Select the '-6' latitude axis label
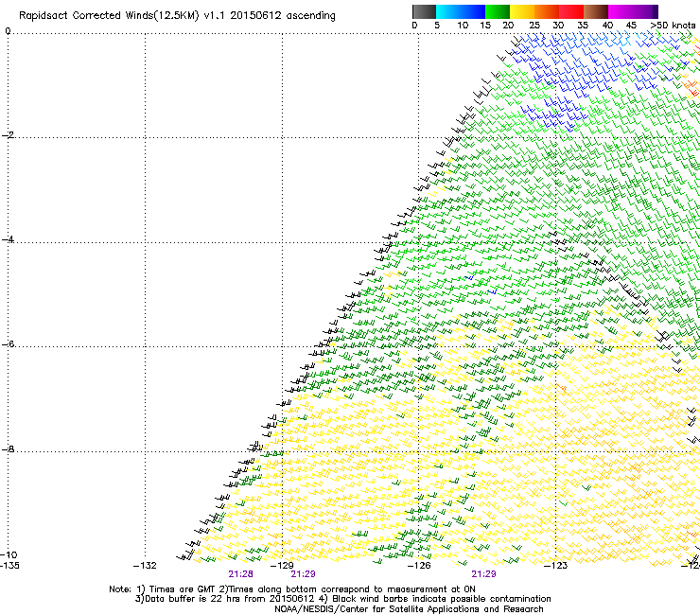Image resolution: width=700 pixels, height=615 pixels. pyautogui.click(x=8, y=343)
